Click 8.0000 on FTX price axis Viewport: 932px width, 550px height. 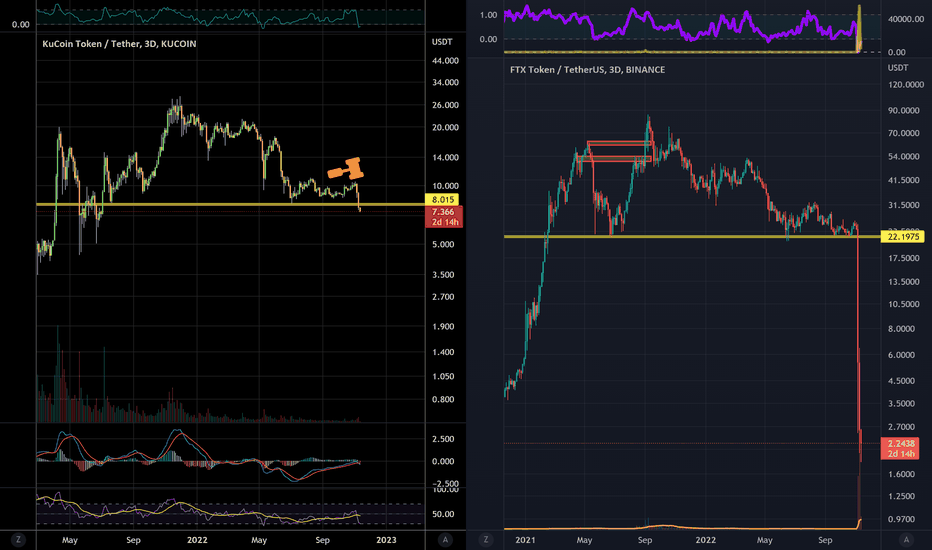pos(901,329)
